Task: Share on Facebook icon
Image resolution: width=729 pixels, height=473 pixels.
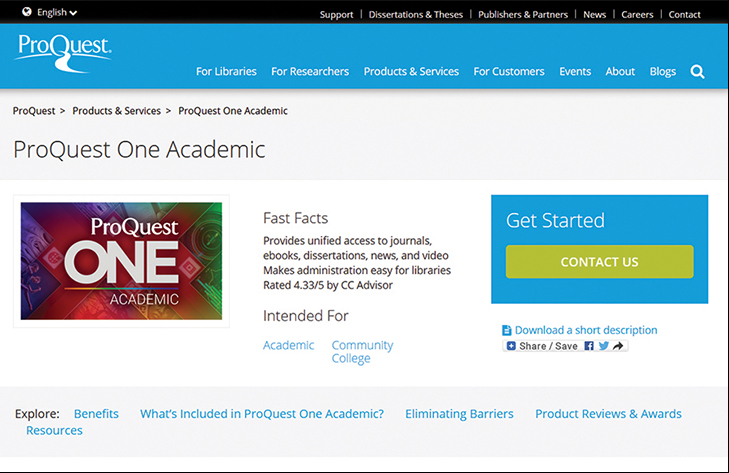Action: [x=589, y=346]
